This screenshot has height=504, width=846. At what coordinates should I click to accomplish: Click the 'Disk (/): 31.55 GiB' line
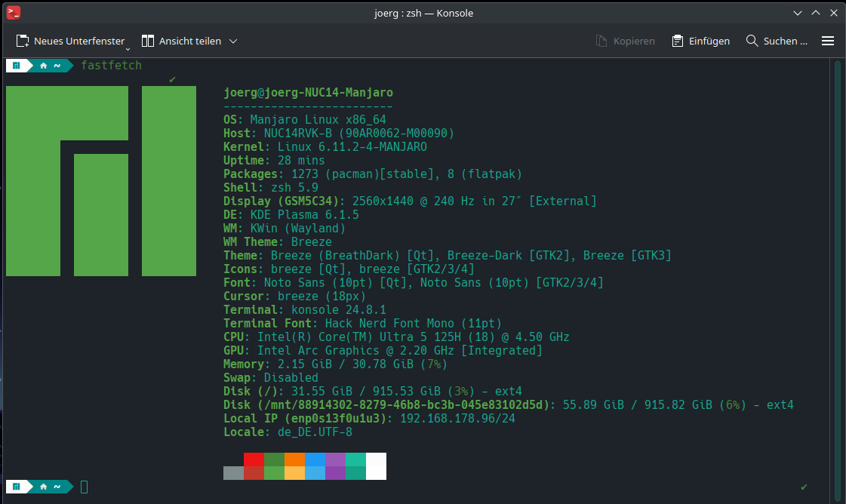point(373,391)
